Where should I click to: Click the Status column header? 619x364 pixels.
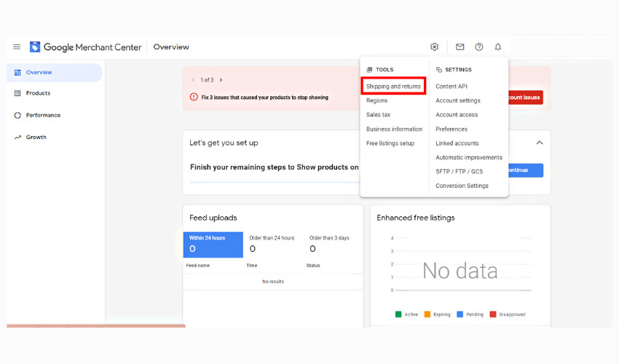313,265
